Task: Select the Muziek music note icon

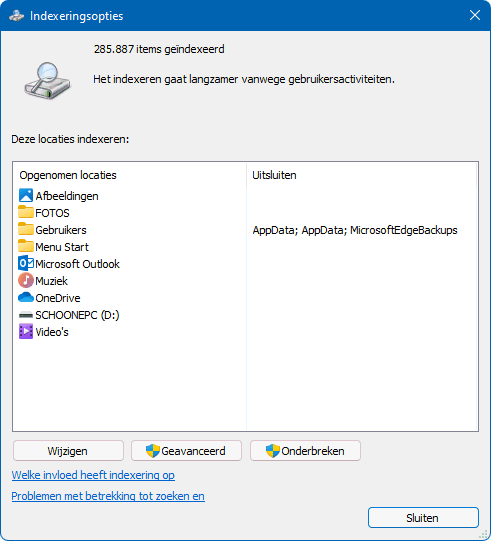Action: 26,280
